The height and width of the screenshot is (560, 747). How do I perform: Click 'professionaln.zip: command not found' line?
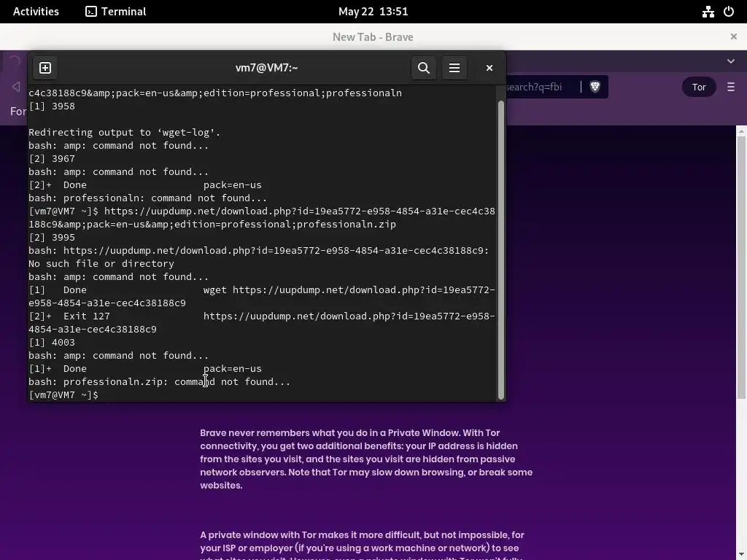coord(159,382)
